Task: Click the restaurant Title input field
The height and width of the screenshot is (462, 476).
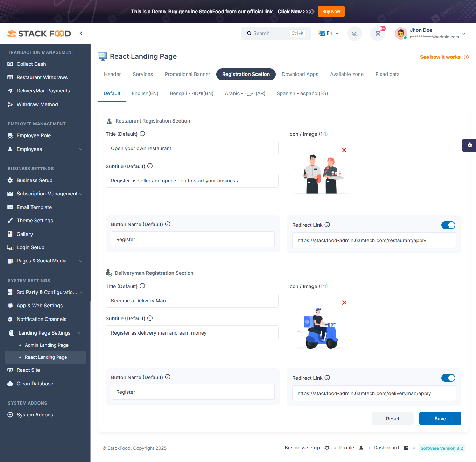Action: click(x=192, y=148)
